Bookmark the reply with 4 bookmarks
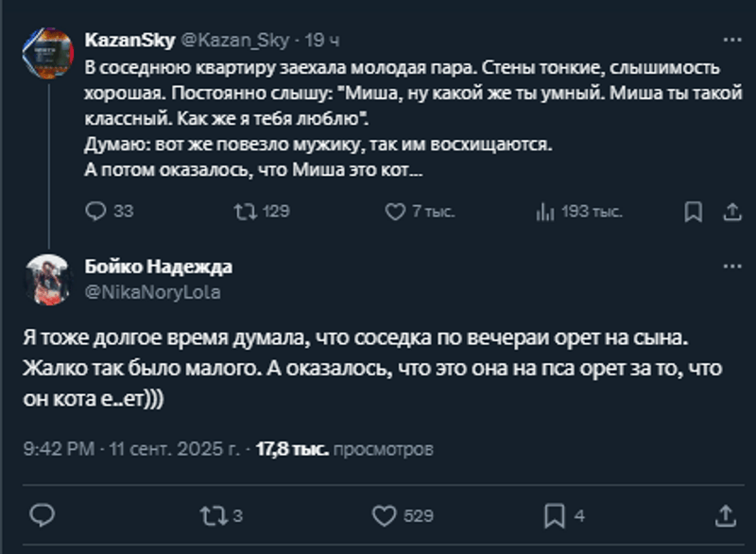The width and height of the screenshot is (756, 554). (x=555, y=515)
